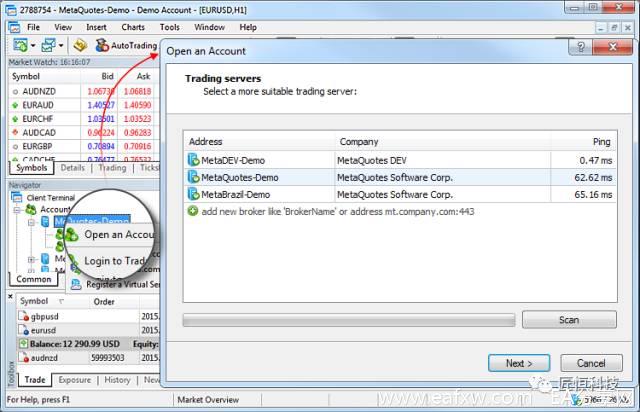Viewport: 640px width, 412px height.
Task: Click the Scan button
Action: pyautogui.click(x=569, y=319)
